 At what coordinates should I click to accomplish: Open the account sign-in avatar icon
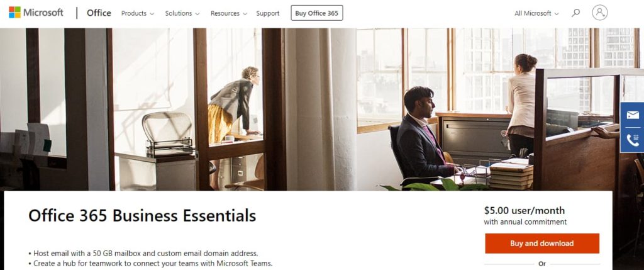pos(599,13)
